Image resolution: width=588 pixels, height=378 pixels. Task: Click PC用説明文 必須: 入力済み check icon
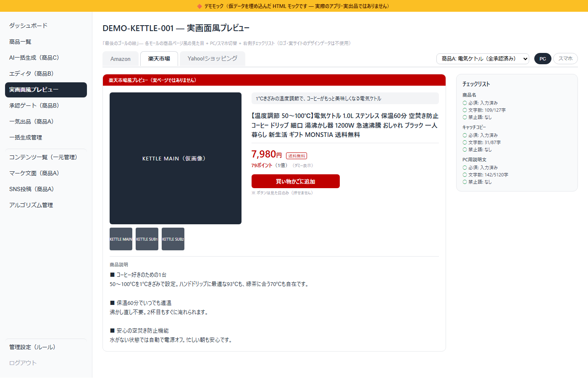(x=465, y=168)
